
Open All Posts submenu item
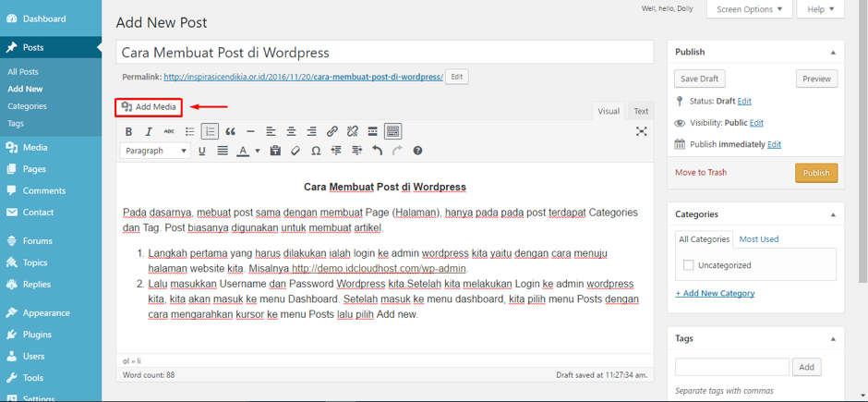coord(23,71)
